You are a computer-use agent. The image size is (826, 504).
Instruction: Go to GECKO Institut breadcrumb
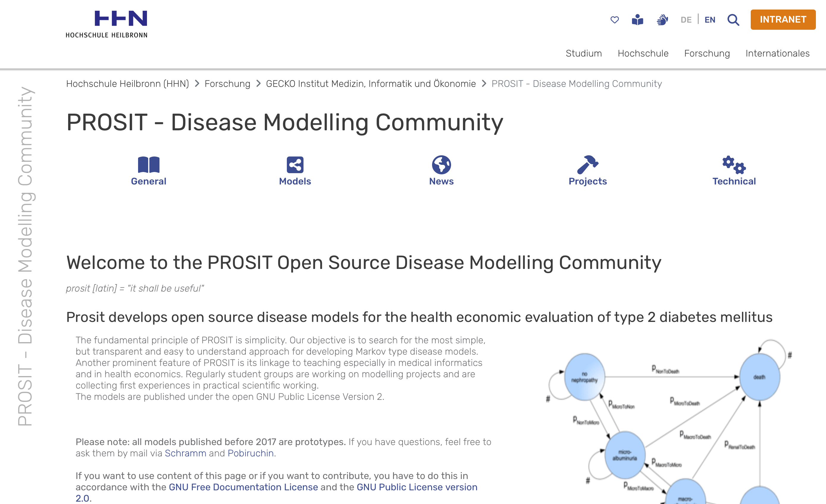click(x=371, y=83)
